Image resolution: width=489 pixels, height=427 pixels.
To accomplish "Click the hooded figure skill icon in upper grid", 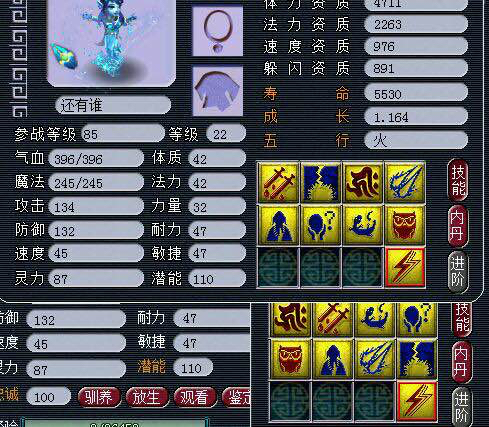I will (x=279, y=224).
